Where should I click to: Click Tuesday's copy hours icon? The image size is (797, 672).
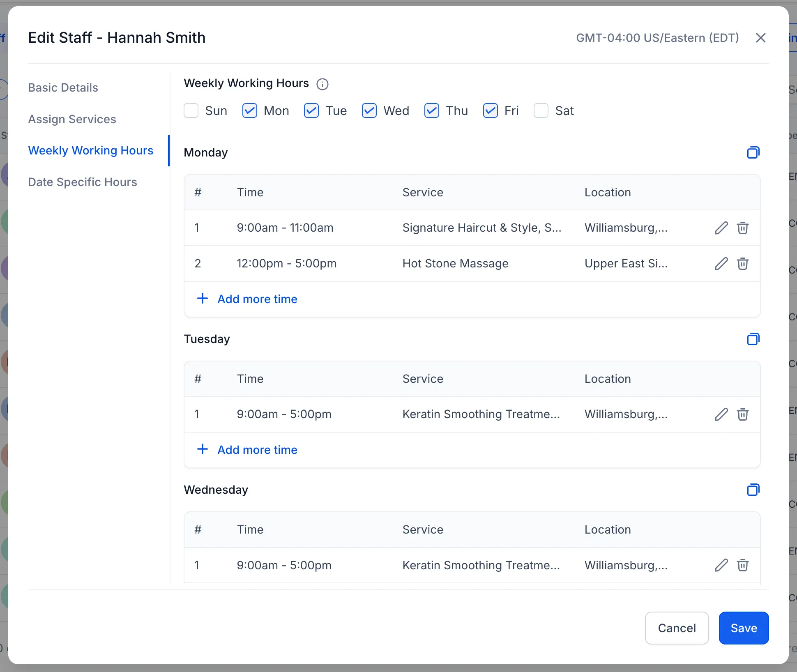tap(753, 339)
